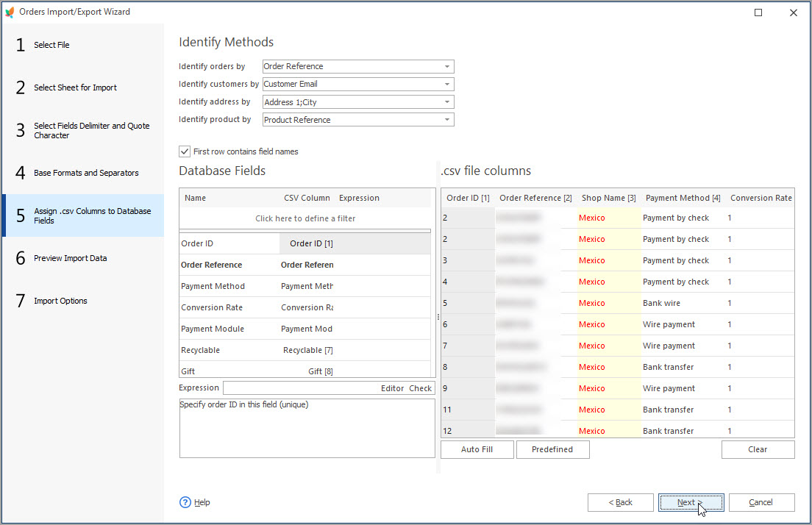Click the CSV Column header

click(307, 198)
